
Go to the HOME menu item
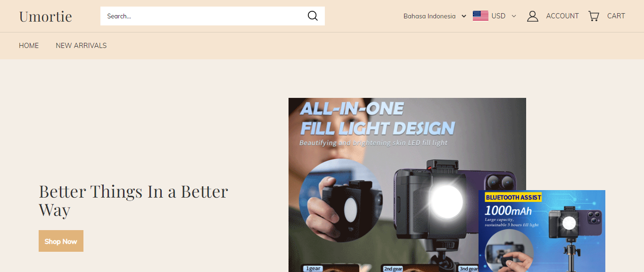point(29,46)
